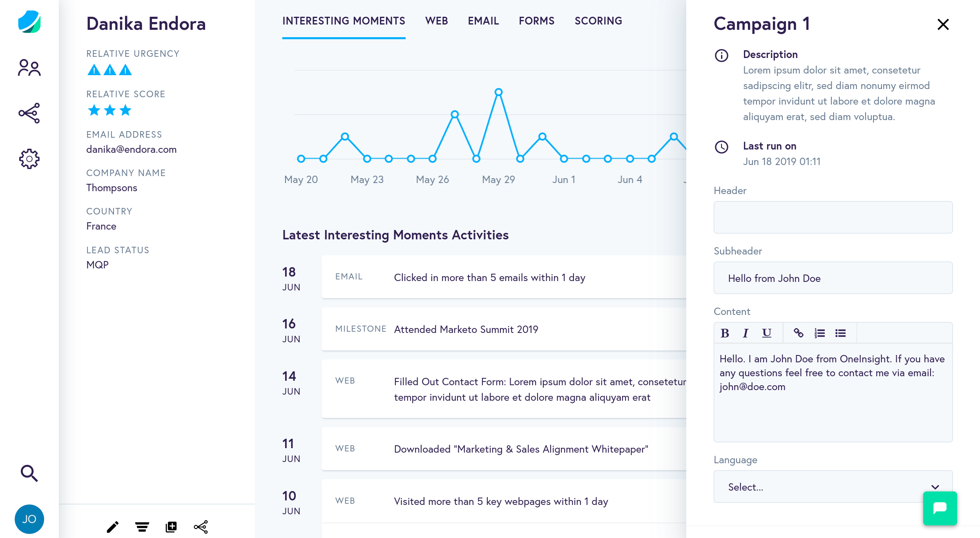The image size is (980, 538).
Task: Toggle bold formatting in Content editor
Action: [725, 333]
